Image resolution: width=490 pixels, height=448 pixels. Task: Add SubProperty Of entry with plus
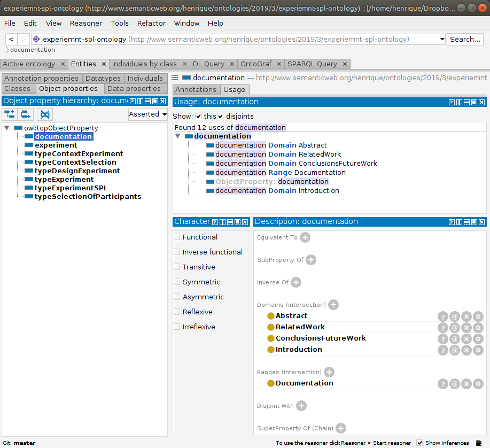tap(311, 260)
